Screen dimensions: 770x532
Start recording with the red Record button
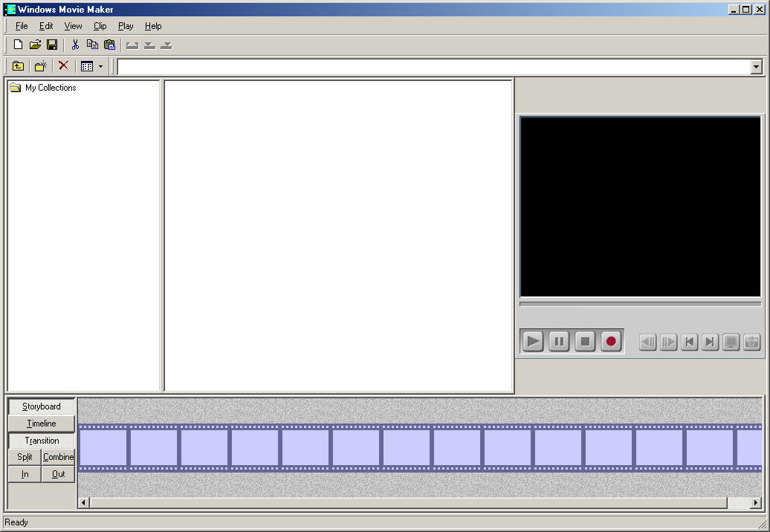tap(611, 342)
